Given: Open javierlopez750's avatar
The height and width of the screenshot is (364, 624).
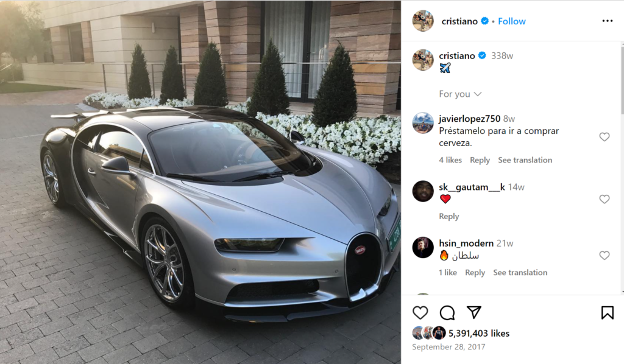Looking at the screenshot, I should point(423,123).
